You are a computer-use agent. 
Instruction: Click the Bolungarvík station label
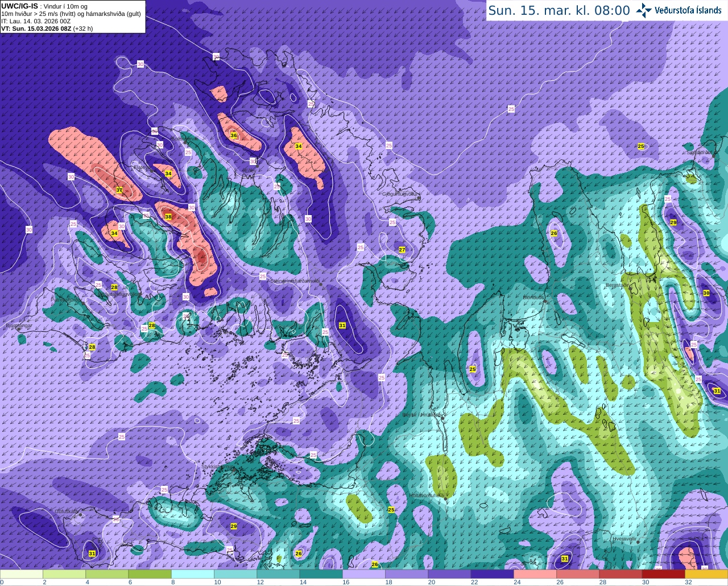click(184, 138)
